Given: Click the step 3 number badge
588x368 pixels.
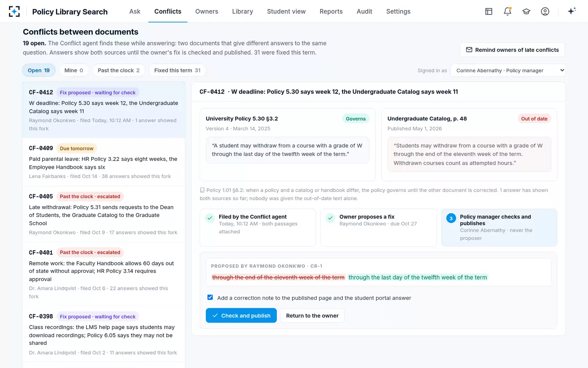Looking at the screenshot, I should (x=451, y=218).
